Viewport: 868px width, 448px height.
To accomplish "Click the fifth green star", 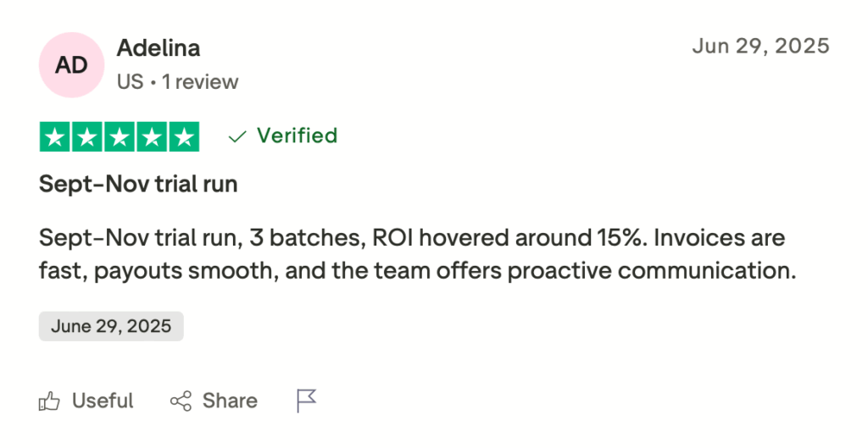I will (x=183, y=137).
